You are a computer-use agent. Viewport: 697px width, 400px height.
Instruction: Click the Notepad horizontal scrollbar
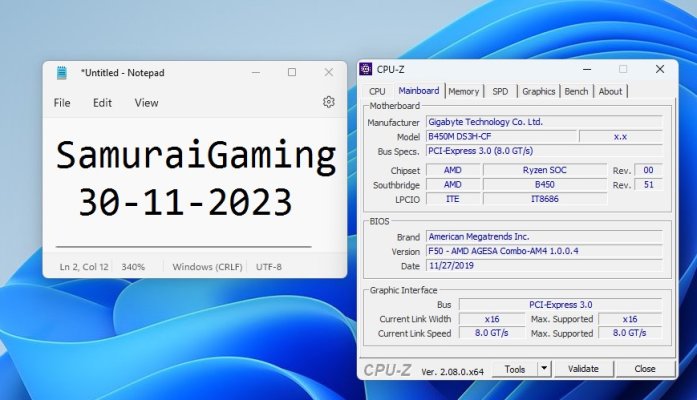click(184, 246)
